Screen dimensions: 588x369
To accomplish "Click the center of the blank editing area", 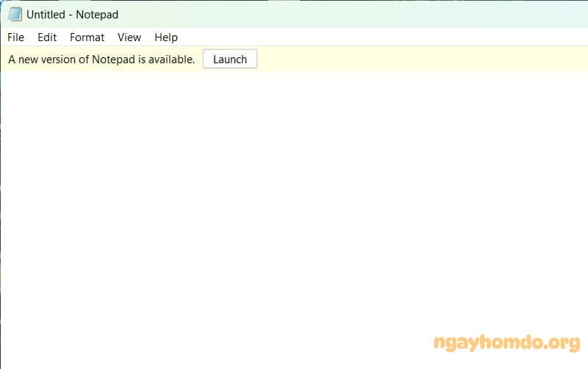I will [294, 221].
